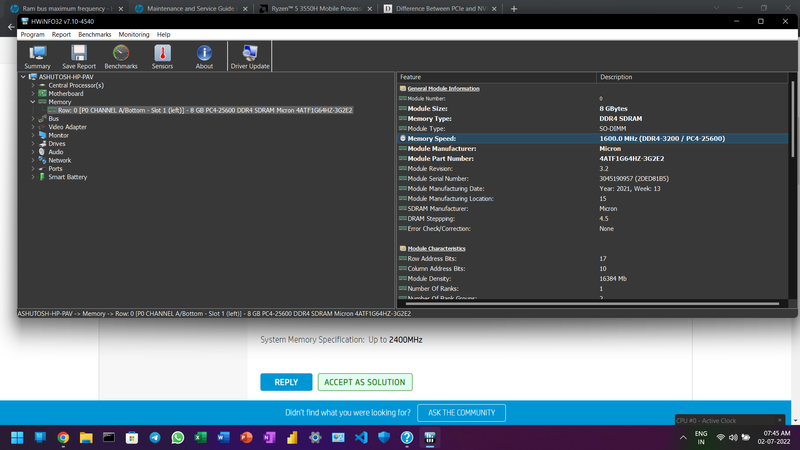The image size is (800, 450).
Task: Click the Module Part Number row
Action: 593,159
